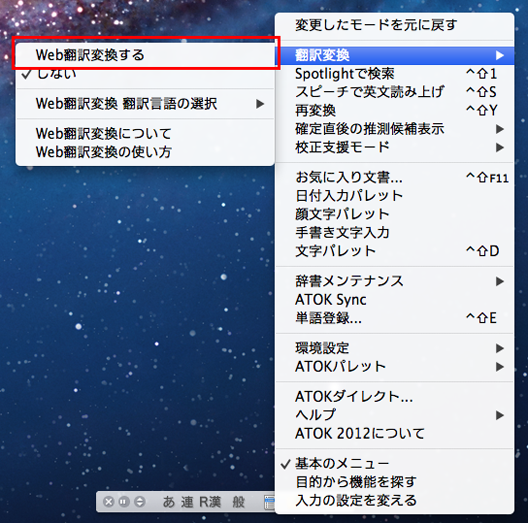Click the 連 conversion mode indicator

(x=187, y=502)
